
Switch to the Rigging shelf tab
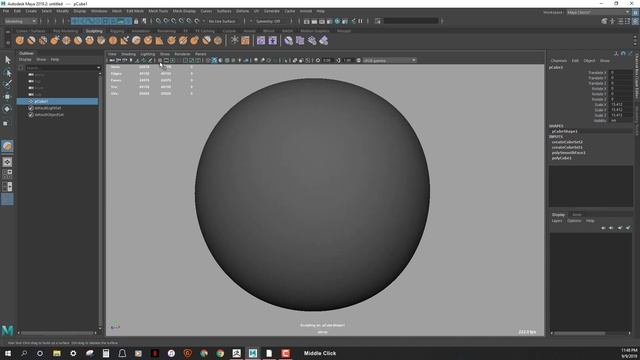[117, 31]
